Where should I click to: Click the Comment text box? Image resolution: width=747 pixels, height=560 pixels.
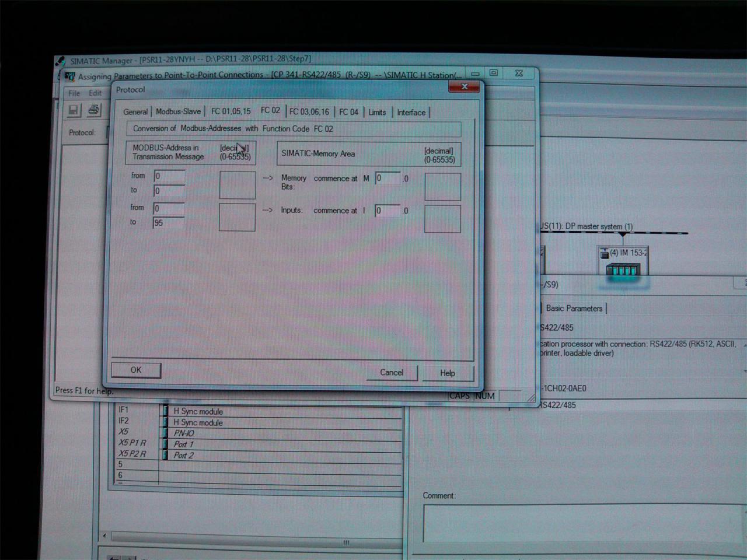click(585, 523)
